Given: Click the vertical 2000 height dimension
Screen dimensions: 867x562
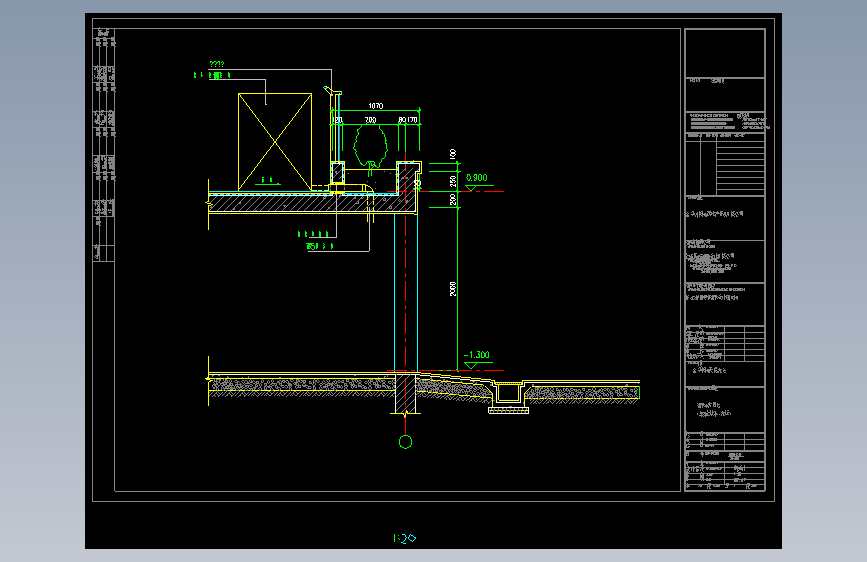Looking at the screenshot, I should [453, 289].
